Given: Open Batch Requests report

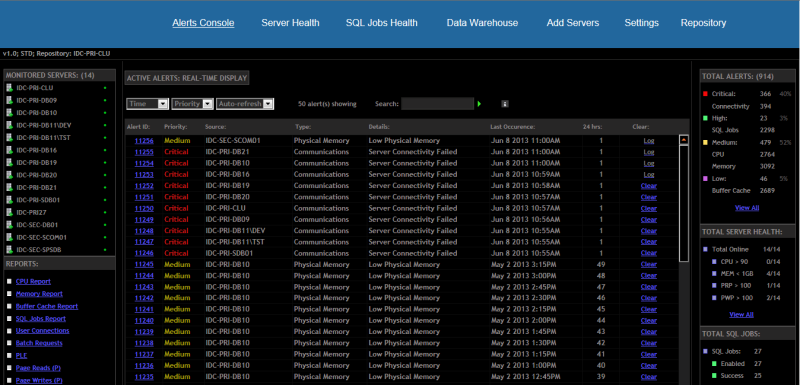Looking at the screenshot, I should (39, 343).
